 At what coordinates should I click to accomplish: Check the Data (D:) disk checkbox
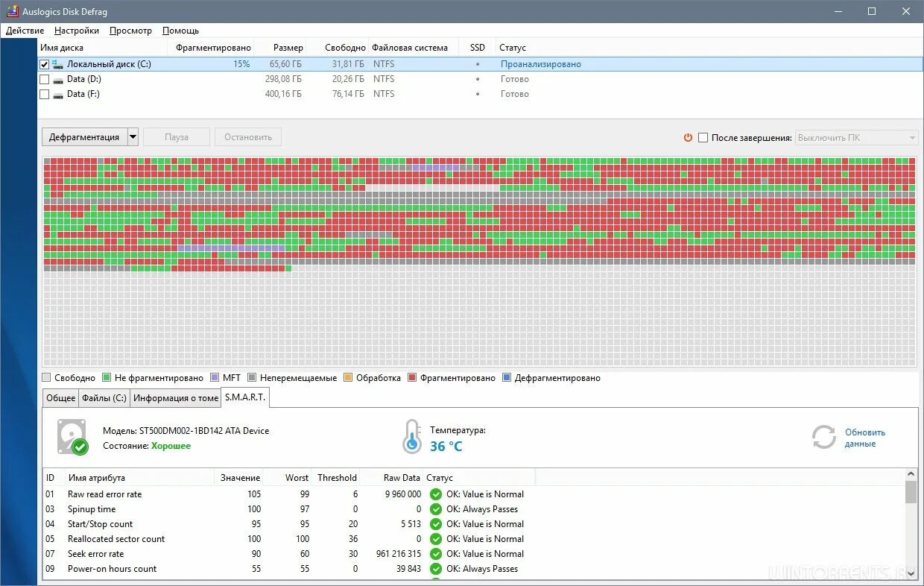(44, 79)
